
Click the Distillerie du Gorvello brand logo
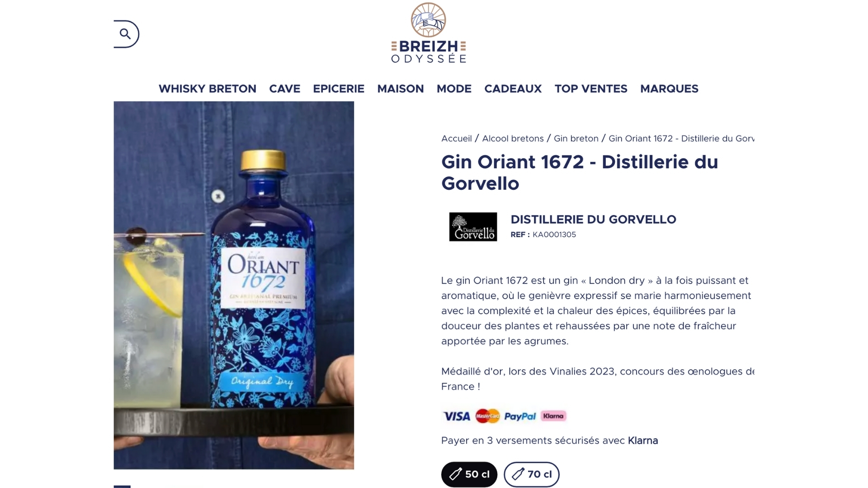pyautogui.click(x=473, y=227)
